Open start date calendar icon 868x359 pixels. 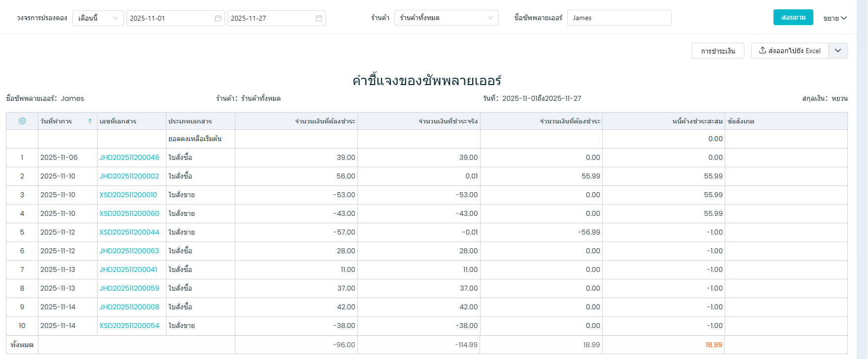click(x=218, y=18)
